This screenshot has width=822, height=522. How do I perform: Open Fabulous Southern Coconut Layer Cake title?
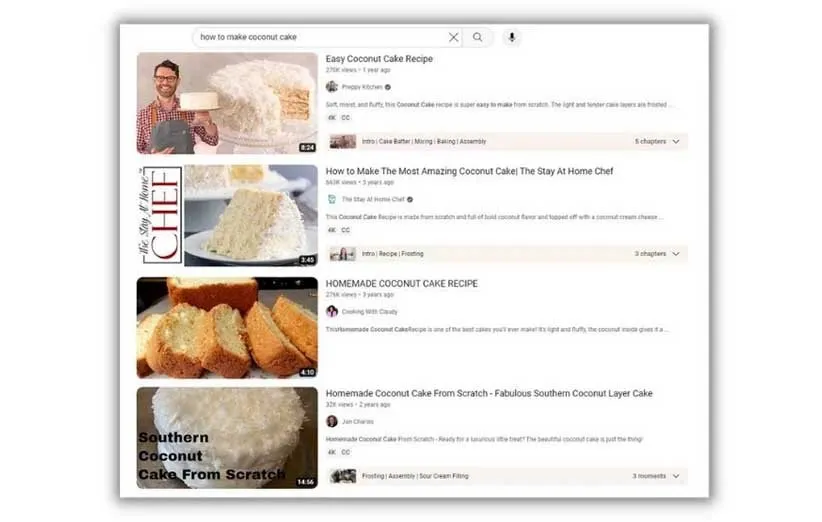point(488,393)
